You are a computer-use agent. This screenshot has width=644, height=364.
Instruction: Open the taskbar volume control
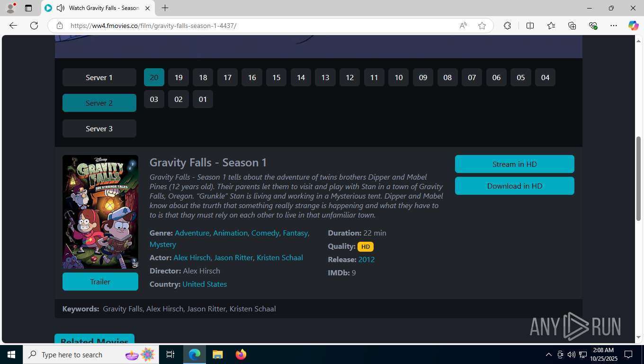pyautogui.click(x=572, y=355)
